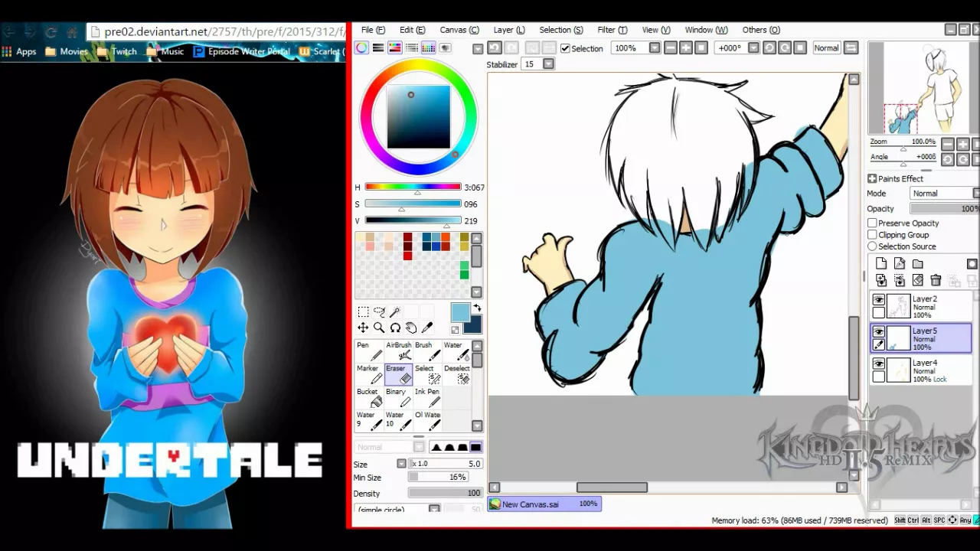Hide Layer2 using its eye icon
Viewport: 980px width, 551px height.
click(x=879, y=300)
